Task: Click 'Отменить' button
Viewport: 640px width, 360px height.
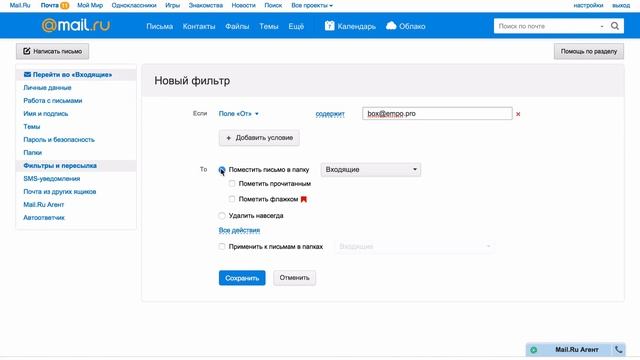Action: [294, 278]
